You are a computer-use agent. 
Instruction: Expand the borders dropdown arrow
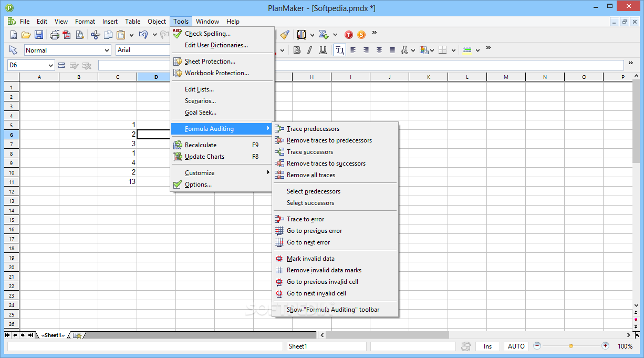click(x=453, y=50)
